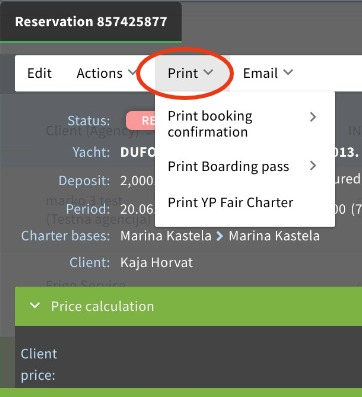Open the Email dropdown menu
Screen dimensions: 362x397
(268, 73)
